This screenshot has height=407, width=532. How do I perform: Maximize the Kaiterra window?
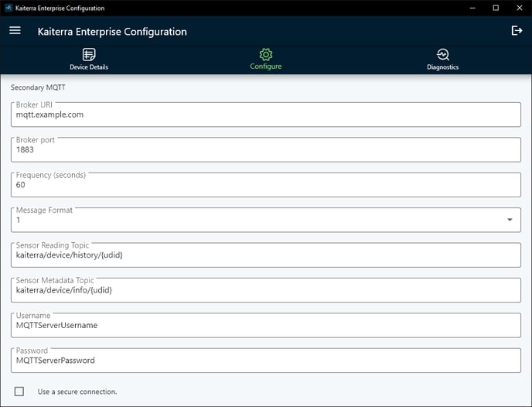(x=496, y=8)
